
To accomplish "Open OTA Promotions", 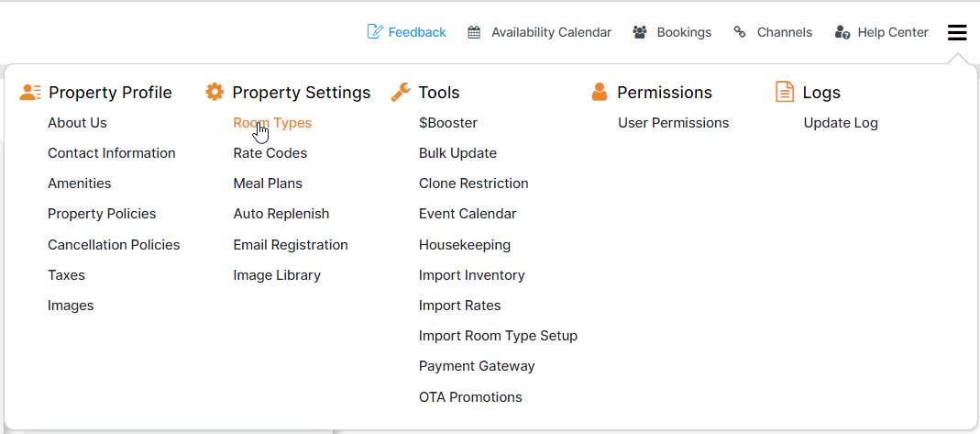I will click(470, 397).
